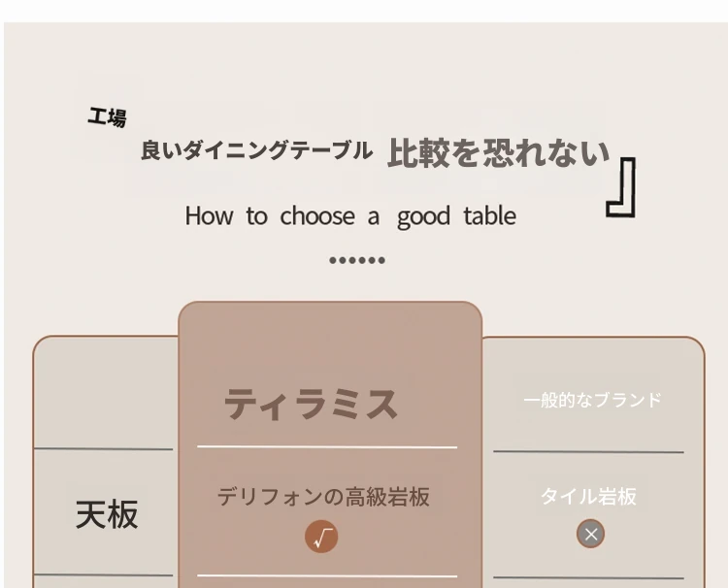This screenshot has width=728, height=588.
Task: Click the How to choose a good table subtitle
Action: click(x=350, y=216)
